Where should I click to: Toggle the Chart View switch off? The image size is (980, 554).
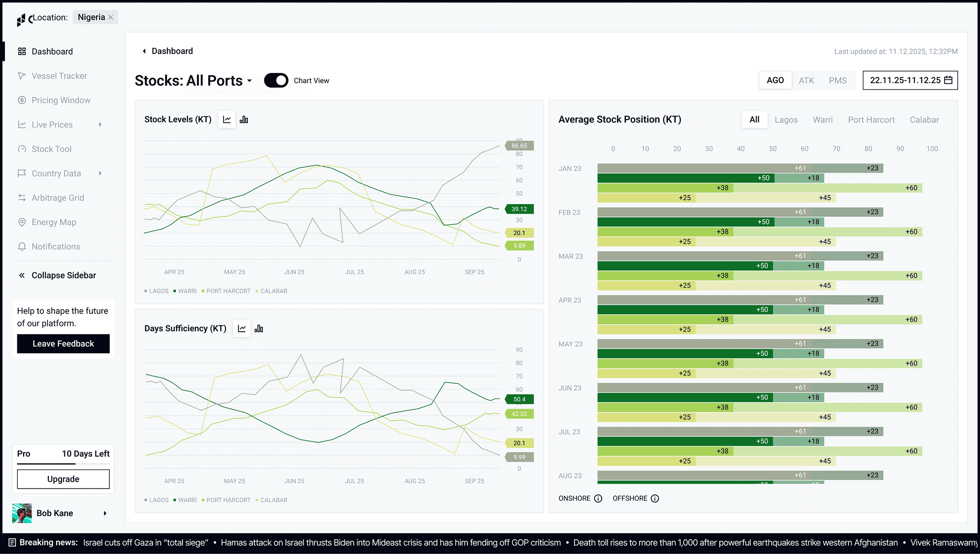point(276,81)
